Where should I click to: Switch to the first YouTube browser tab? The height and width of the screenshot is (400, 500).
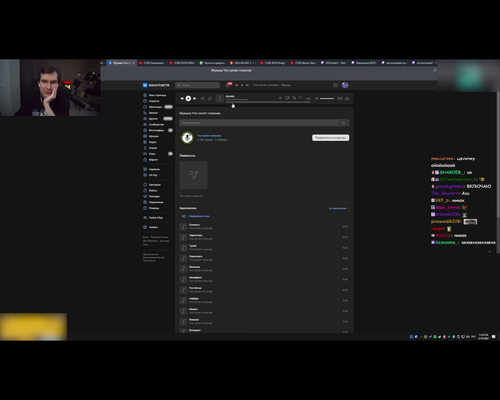(x=152, y=63)
